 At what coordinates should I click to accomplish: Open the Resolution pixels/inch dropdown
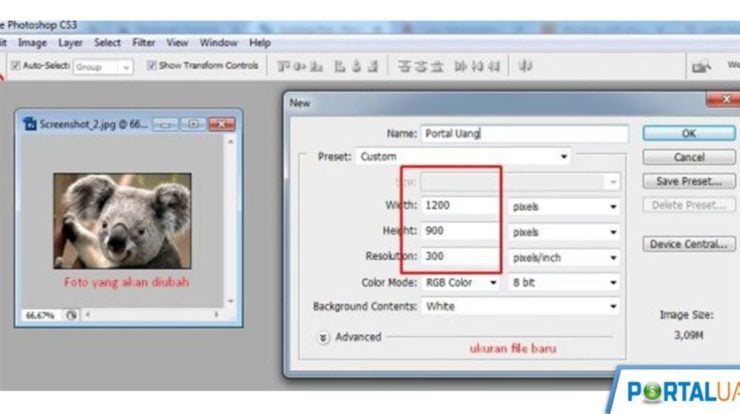click(564, 257)
